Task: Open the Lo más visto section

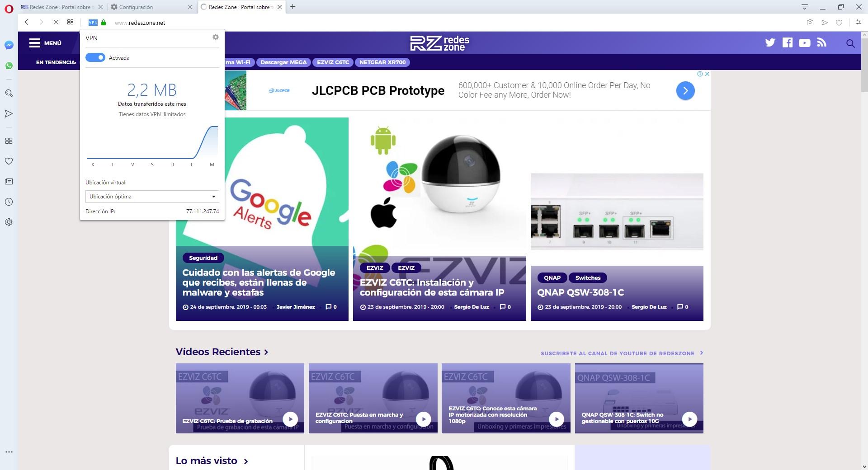Action: point(212,461)
